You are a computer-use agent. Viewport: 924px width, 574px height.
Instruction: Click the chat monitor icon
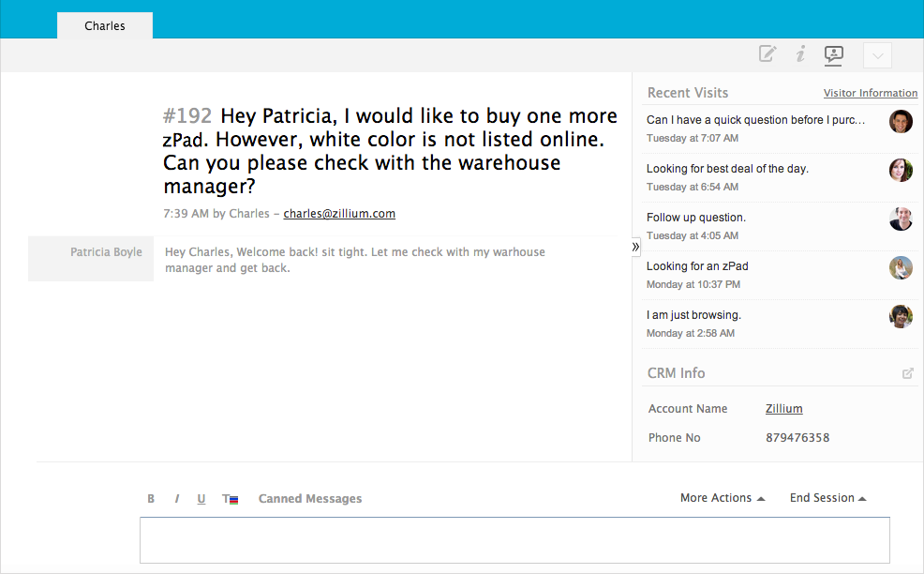[833, 54]
